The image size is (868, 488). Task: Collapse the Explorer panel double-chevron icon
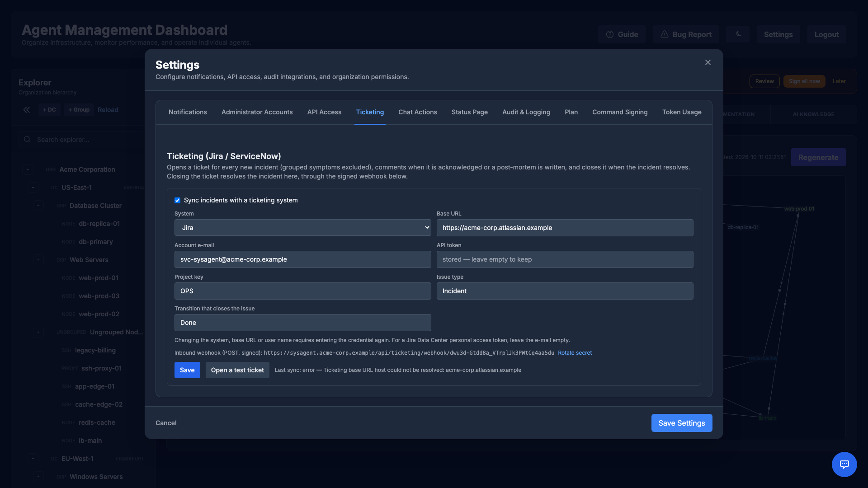(27, 110)
